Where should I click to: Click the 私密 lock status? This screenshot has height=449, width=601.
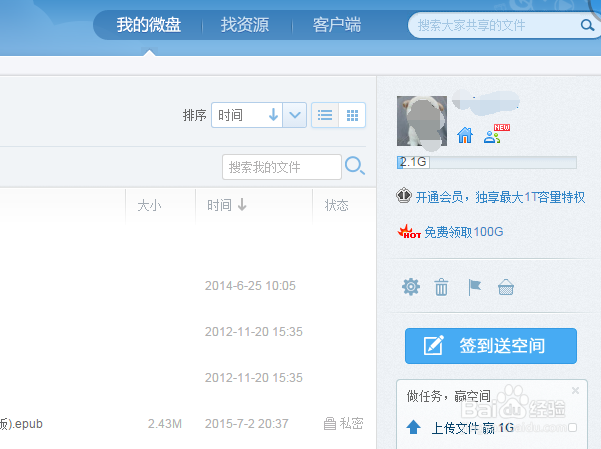pyautogui.click(x=343, y=424)
